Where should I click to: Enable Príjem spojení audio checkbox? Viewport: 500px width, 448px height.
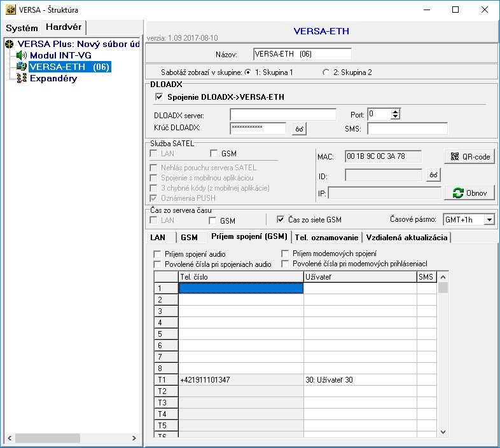[x=158, y=254]
